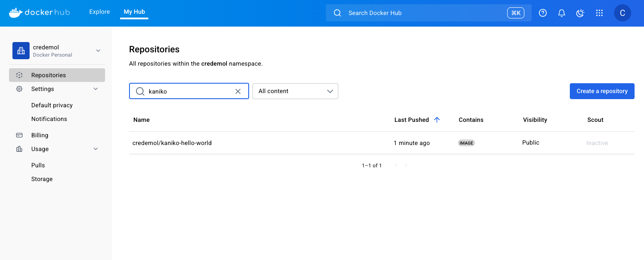Image resolution: width=644 pixels, height=260 pixels.
Task: Click the Visibility column header
Action: tap(535, 120)
